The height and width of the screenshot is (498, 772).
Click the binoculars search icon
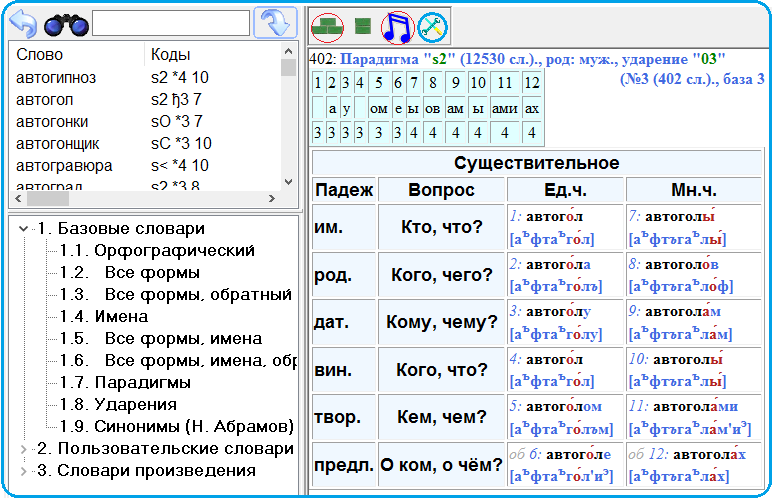pos(66,25)
